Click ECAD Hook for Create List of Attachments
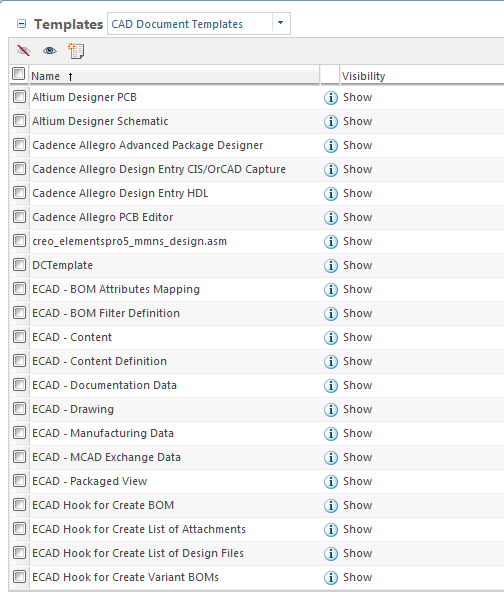Image resolution: width=504 pixels, height=592 pixels. coord(139,529)
